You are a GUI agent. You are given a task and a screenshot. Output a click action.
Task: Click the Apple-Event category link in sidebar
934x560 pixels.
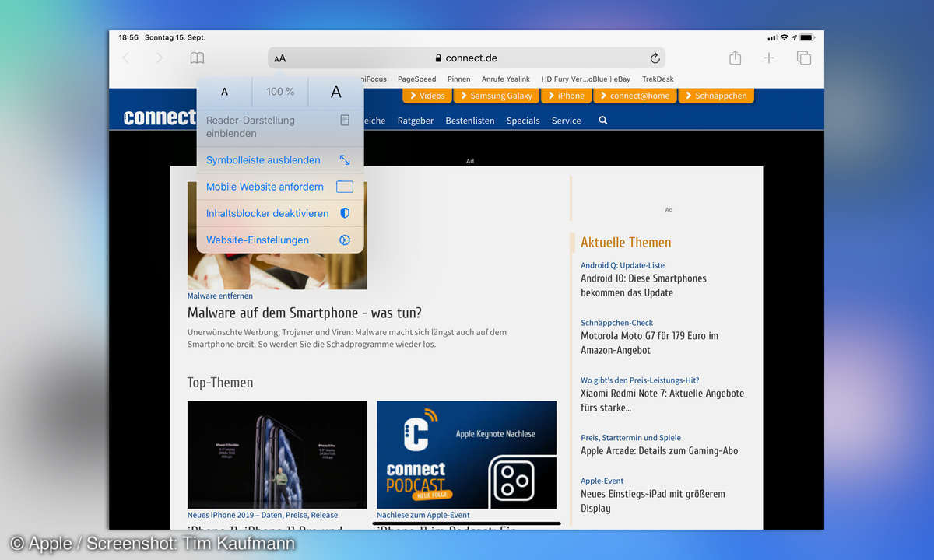602,481
